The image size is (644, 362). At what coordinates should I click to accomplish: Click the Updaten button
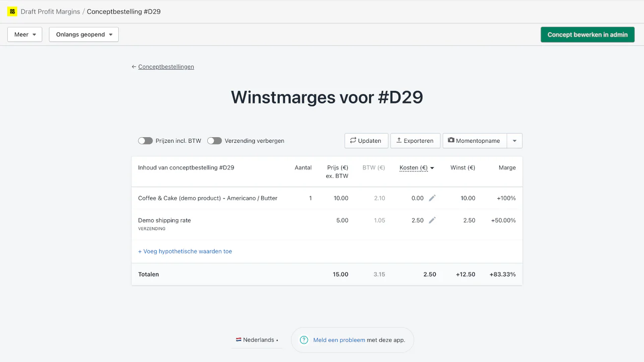(x=366, y=141)
